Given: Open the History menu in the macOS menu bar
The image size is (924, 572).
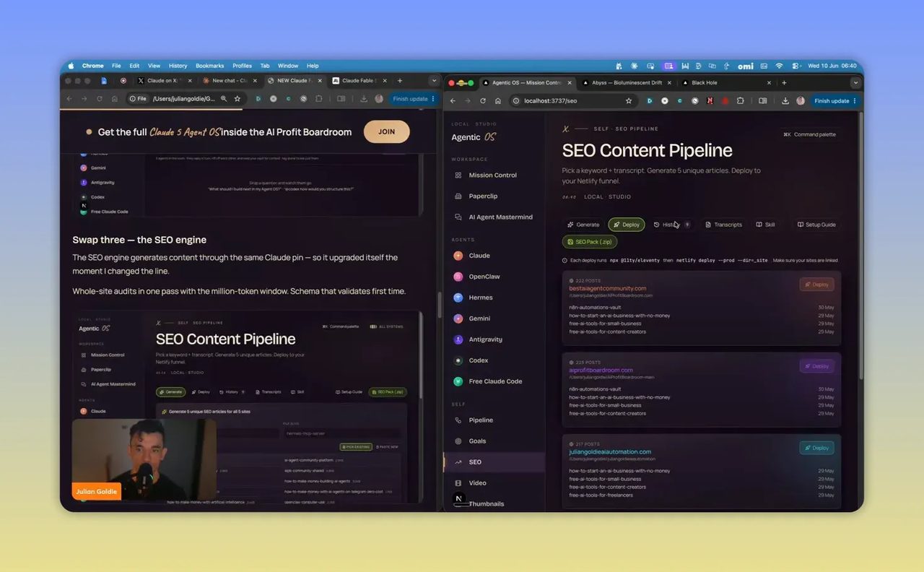Looking at the screenshot, I should point(178,66).
